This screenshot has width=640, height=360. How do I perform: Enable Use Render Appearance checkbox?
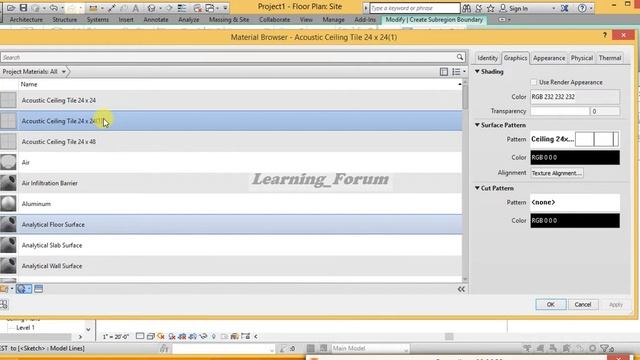[x=533, y=82]
